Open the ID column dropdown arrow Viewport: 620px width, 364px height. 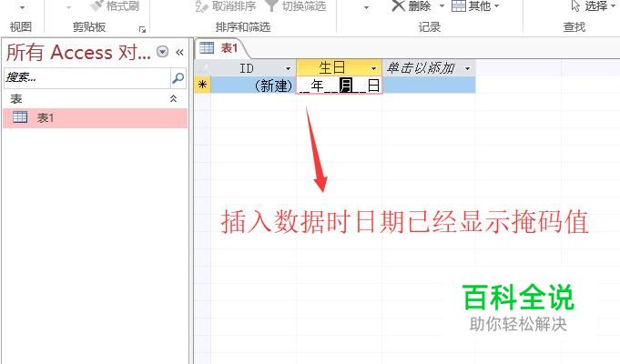pos(289,69)
